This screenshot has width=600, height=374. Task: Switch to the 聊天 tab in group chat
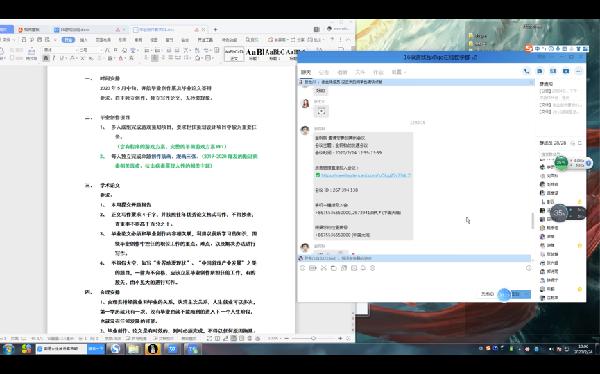[x=306, y=72]
